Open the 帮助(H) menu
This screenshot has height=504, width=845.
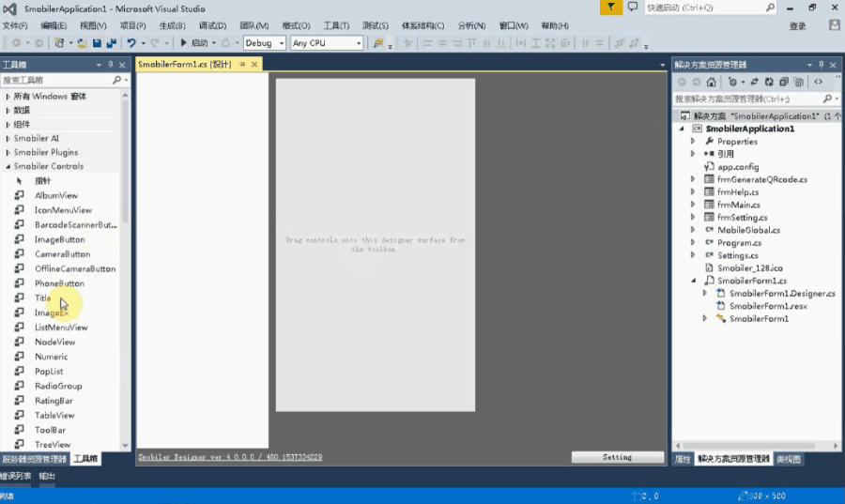[555, 25]
